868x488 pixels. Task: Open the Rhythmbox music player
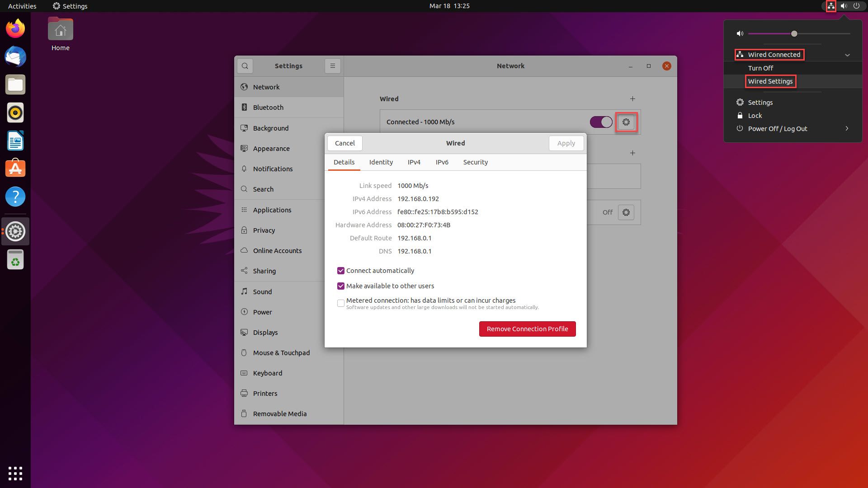tap(15, 113)
